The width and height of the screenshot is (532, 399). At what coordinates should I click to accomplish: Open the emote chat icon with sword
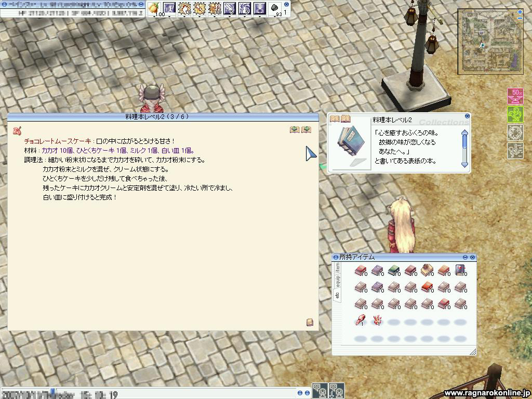(x=337, y=391)
